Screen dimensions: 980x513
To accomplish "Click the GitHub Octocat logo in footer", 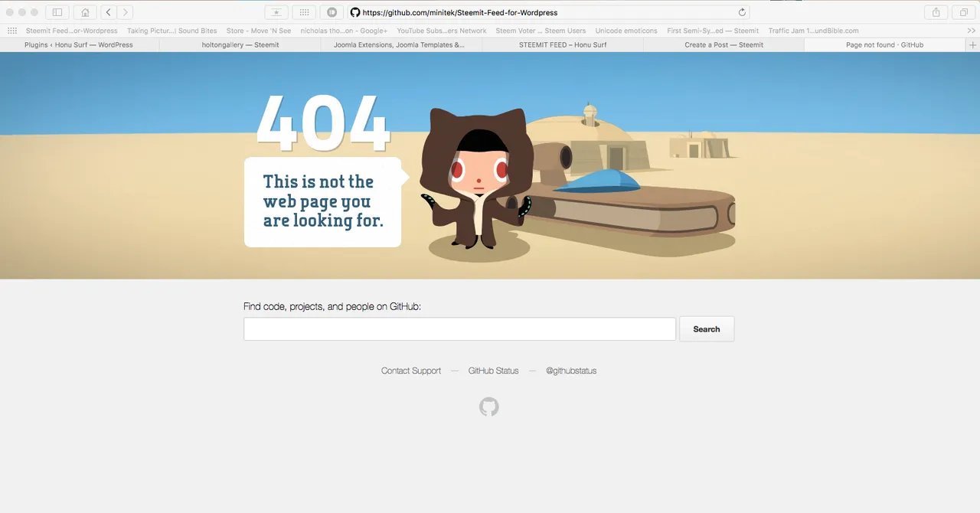I will [x=489, y=407].
